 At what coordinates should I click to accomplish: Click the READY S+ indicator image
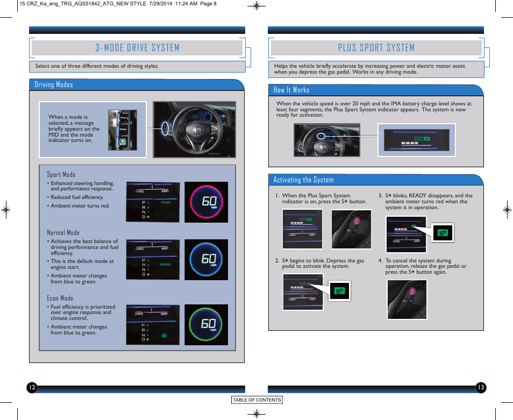tap(417, 140)
